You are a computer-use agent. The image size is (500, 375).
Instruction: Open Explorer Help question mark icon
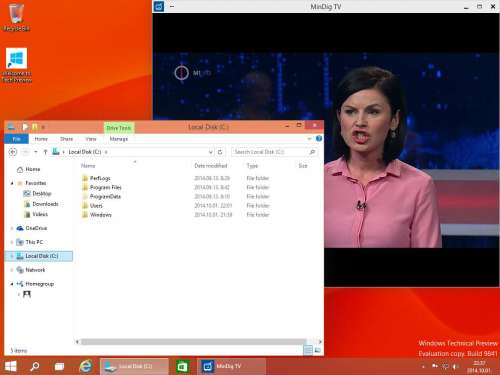click(319, 138)
